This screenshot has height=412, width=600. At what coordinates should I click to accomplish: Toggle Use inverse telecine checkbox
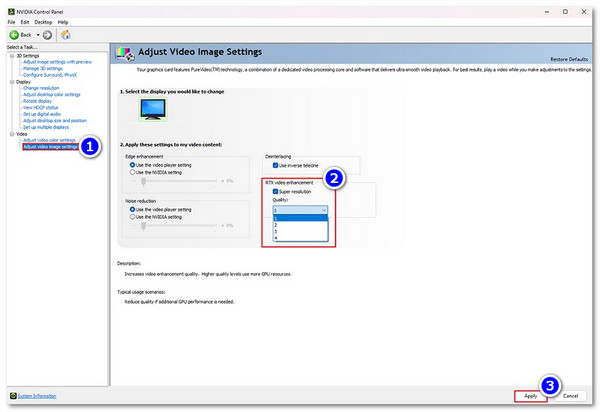tap(275, 165)
